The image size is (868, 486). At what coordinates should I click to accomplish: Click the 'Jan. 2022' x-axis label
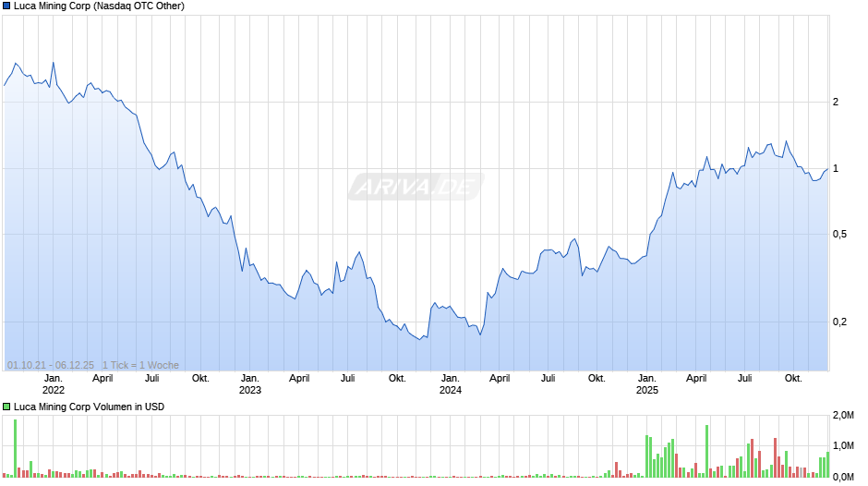(54, 384)
